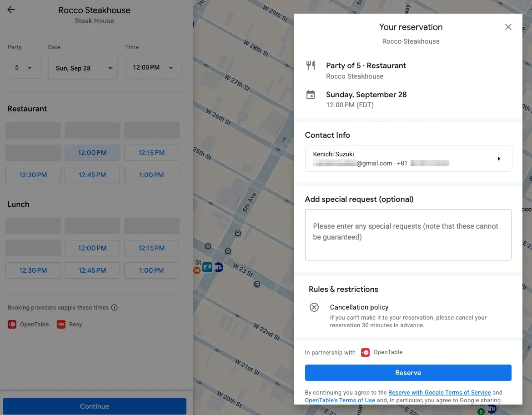This screenshot has width=532, height=415.
Task: Click the fork and knife restaurant icon
Action: pyautogui.click(x=311, y=65)
